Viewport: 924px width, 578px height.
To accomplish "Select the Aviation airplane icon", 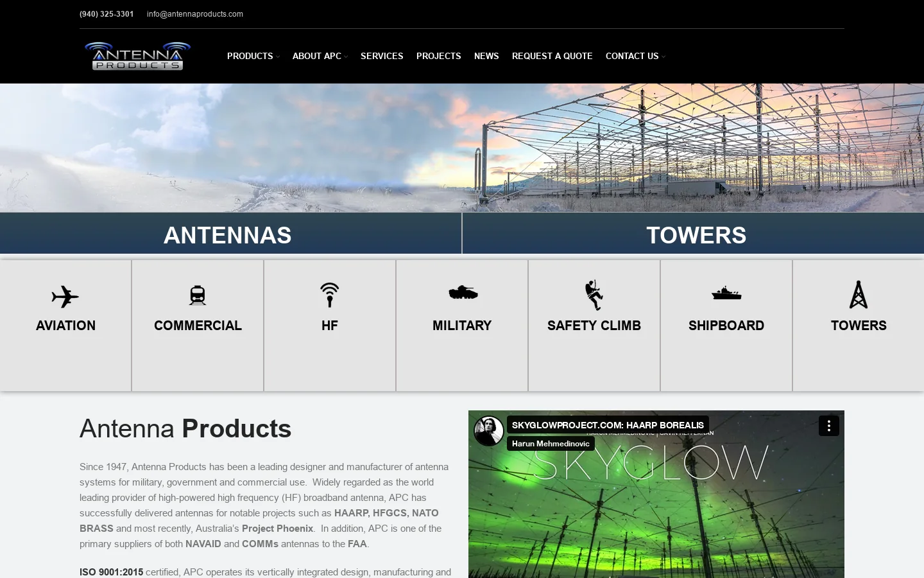I will pyautogui.click(x=65, y=297).
